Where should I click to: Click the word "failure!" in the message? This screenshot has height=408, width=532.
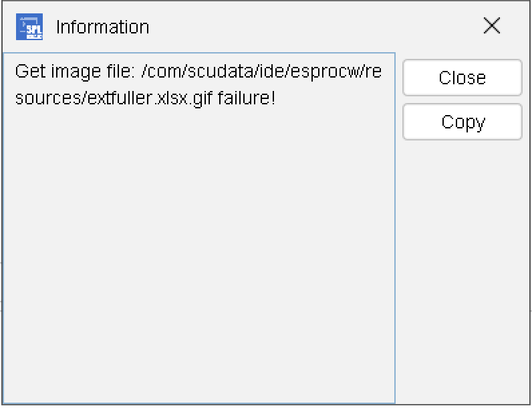click(247, 98)
